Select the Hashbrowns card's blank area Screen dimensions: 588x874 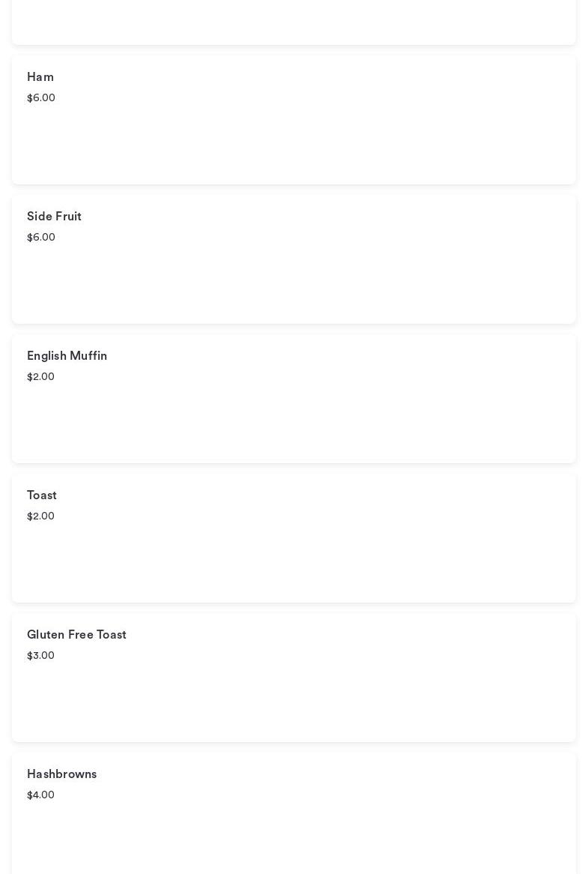294,836
